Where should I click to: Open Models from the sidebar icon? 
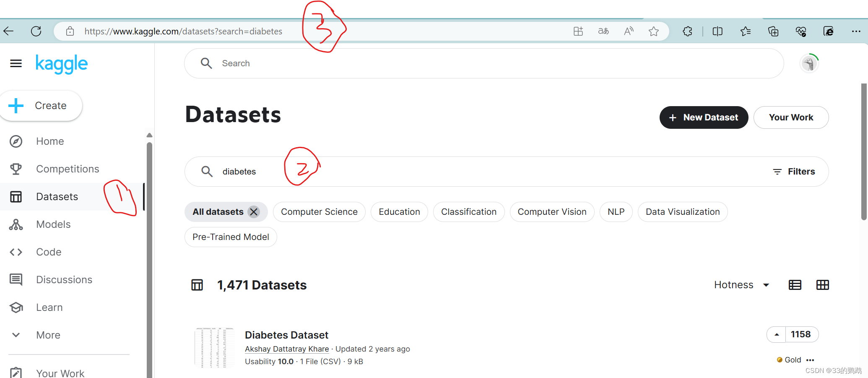click(x=16, y=224)
